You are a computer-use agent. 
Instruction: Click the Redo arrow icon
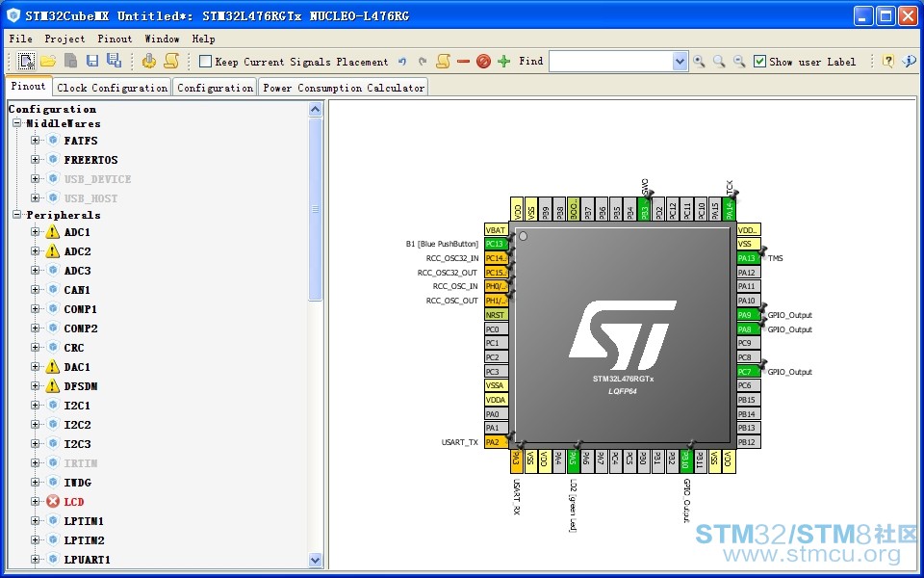[423, 62]
